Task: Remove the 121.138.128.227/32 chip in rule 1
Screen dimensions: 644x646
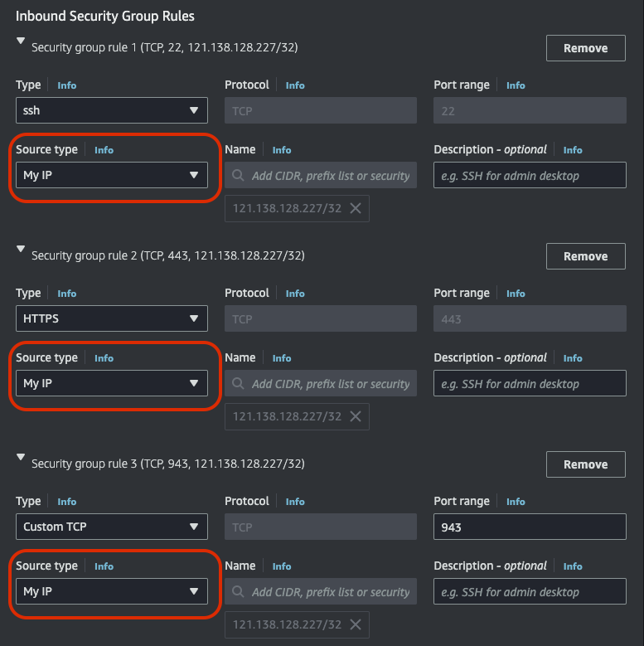Action: (356, 208)
